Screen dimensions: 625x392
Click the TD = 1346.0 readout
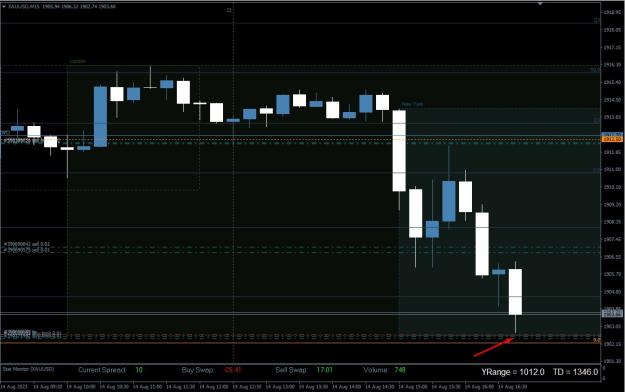[x=576, y=372]
